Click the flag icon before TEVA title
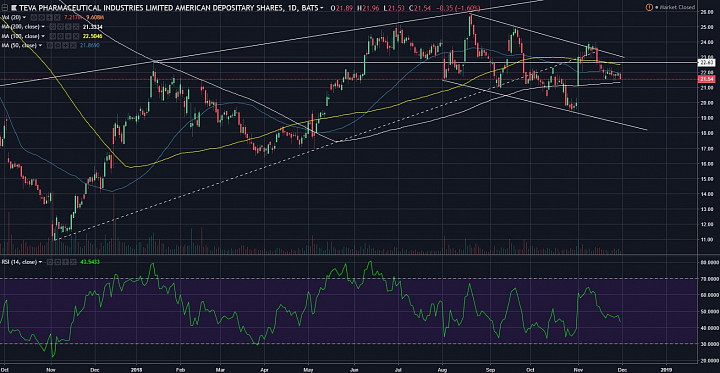The width and height of the screenshot is (720, 373). (14, 8)
